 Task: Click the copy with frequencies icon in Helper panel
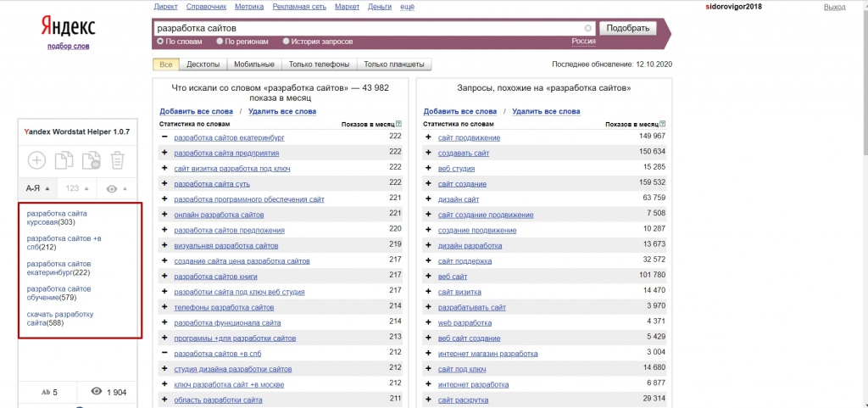point(91,160)
